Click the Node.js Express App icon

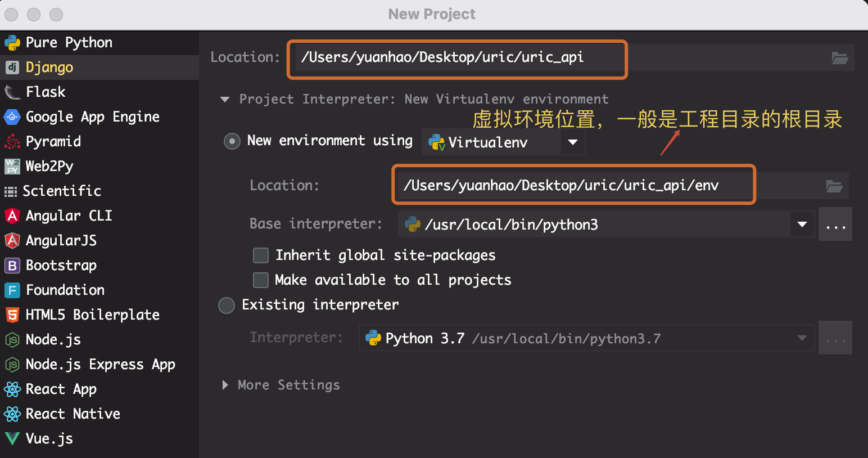(12, 365)
